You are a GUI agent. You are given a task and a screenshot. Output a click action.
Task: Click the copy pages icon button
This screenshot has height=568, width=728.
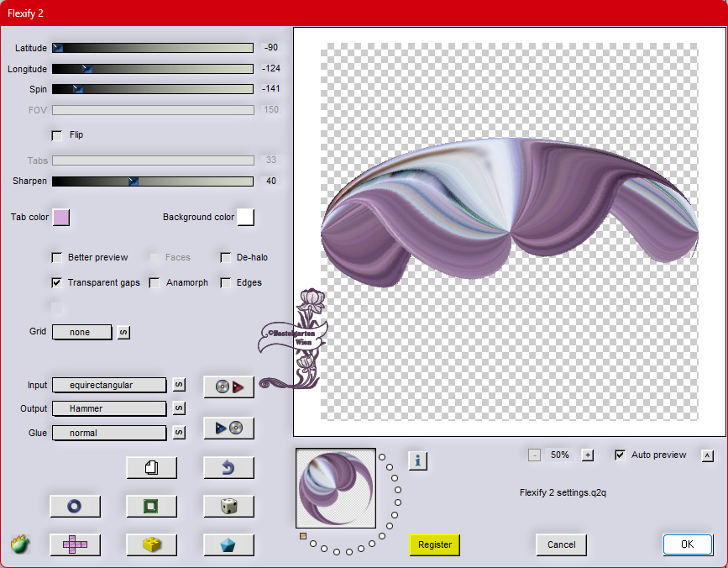pyautogui.click(x=151, y=467)
